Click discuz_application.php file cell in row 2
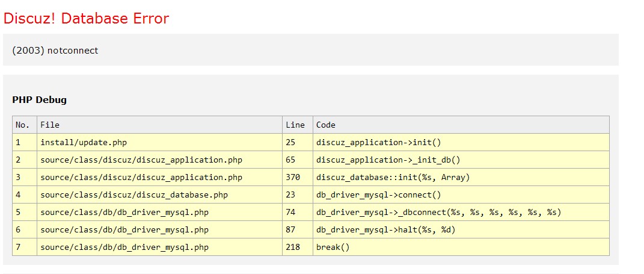The width and height of the screenshot is (644, 274). (159, 160)
